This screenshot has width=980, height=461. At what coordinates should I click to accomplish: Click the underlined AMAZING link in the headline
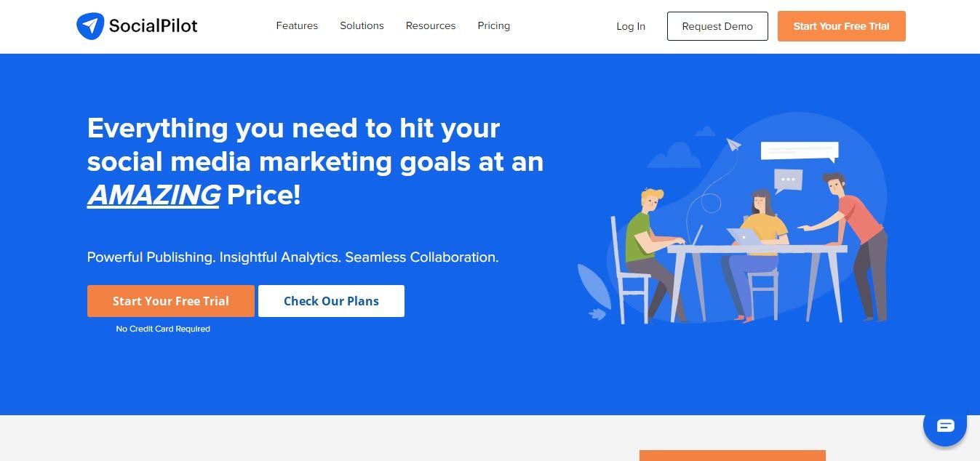pyautogui.click(x=153, y=195)
